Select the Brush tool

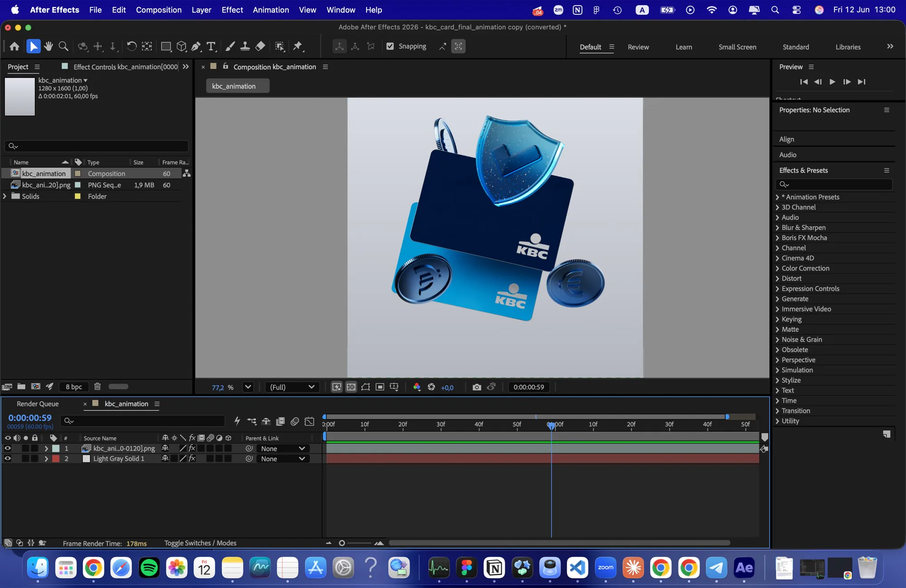click(x=230, y=46)
